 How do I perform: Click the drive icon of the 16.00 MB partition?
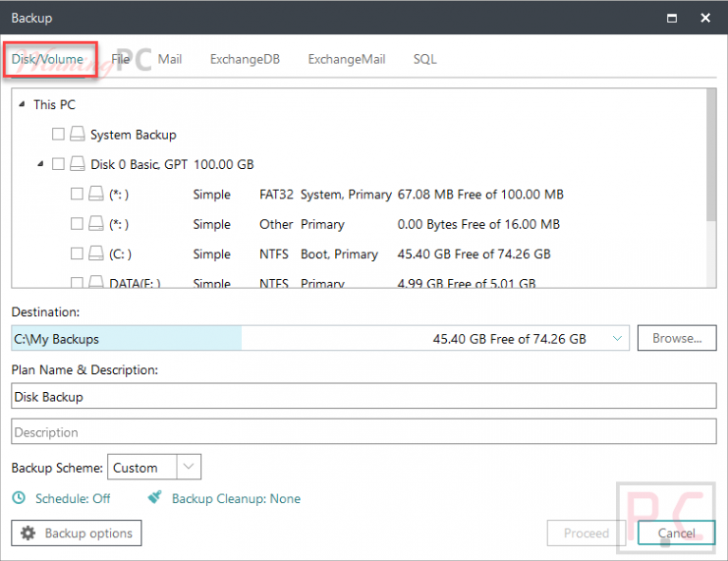96,224
